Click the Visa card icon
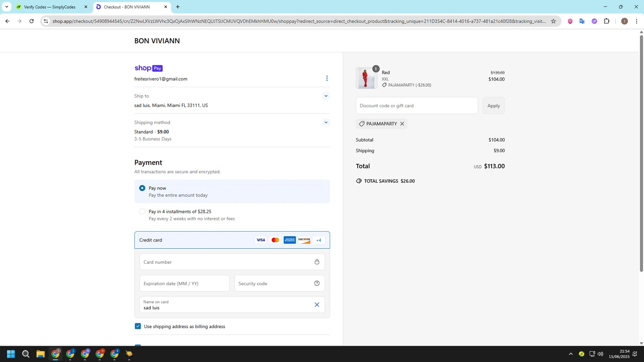Image resolution: width=644 pixels, height=362 pixels. [261, 240]
